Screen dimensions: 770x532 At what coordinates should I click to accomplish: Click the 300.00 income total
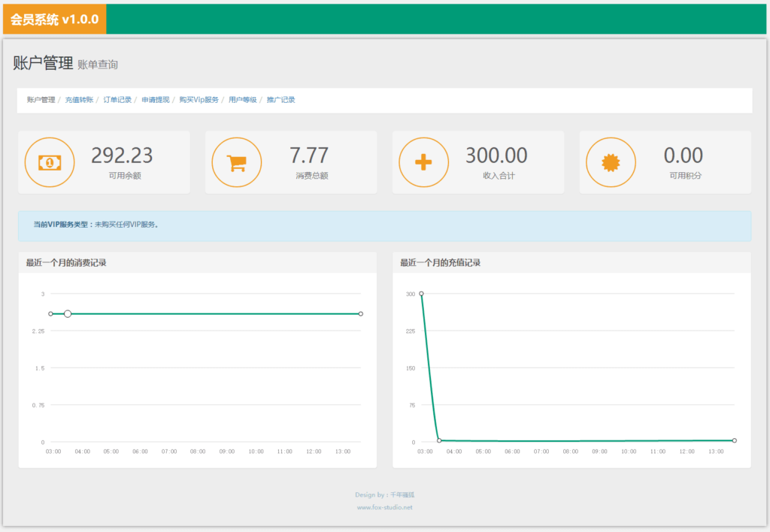coord(496,156)
